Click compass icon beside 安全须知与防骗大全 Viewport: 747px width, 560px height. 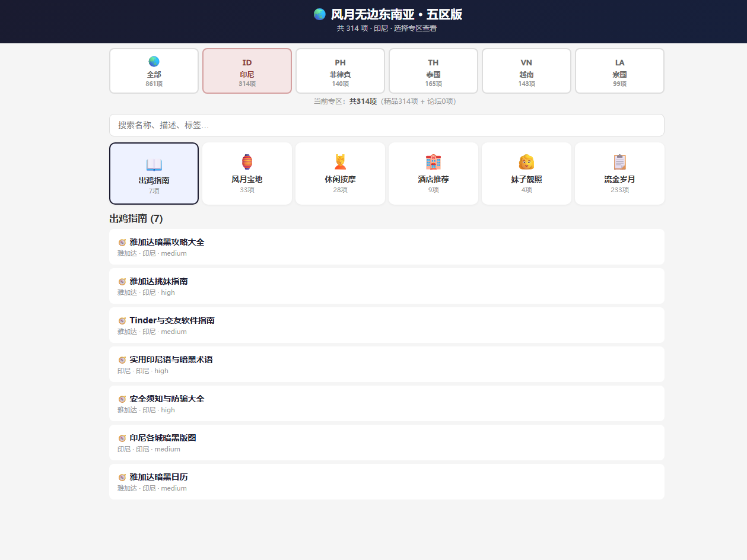point(122,399)
